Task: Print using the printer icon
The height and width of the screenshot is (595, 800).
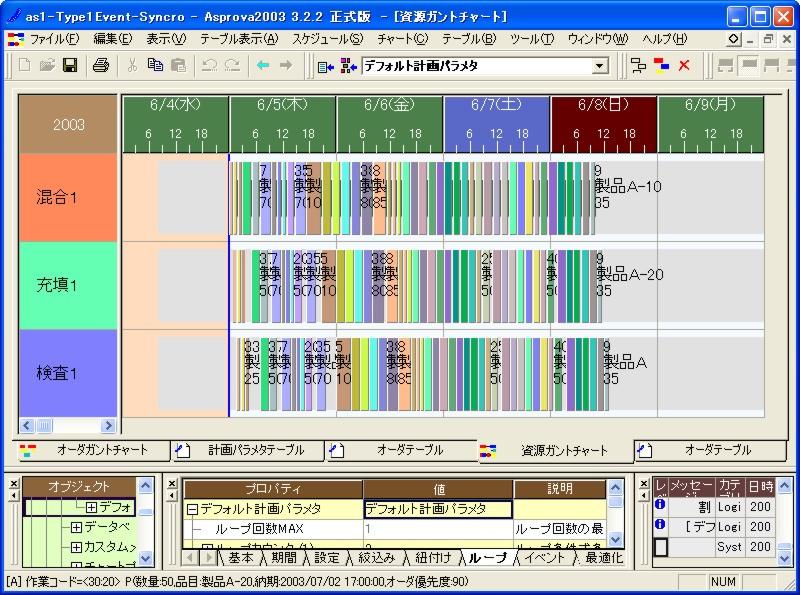Action: tap(101, 65)
